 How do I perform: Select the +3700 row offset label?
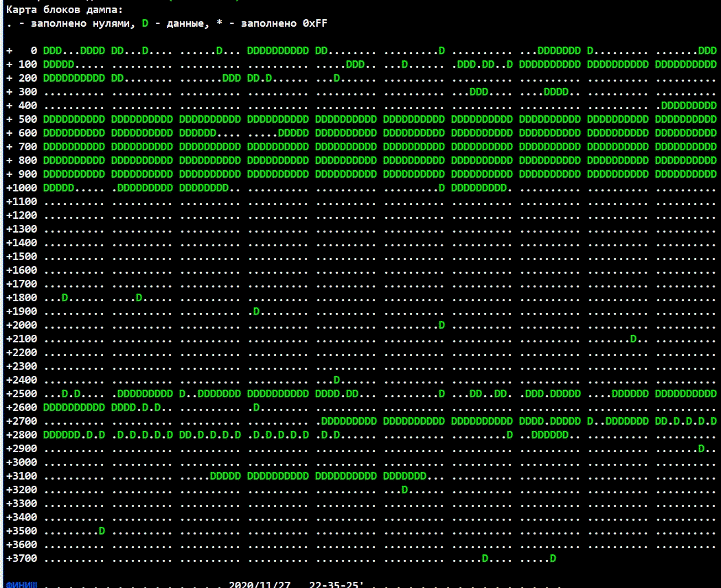(21, 558)
